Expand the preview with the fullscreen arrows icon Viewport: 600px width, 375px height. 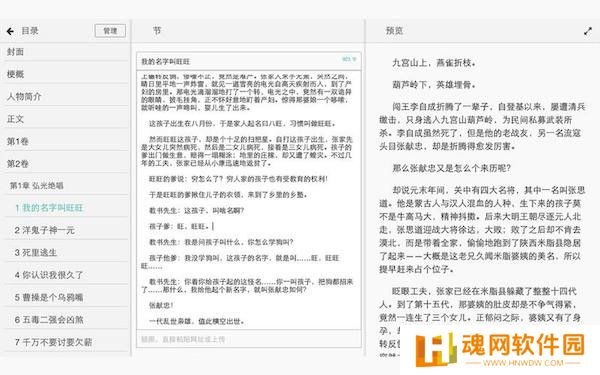(x=588, y=31)
